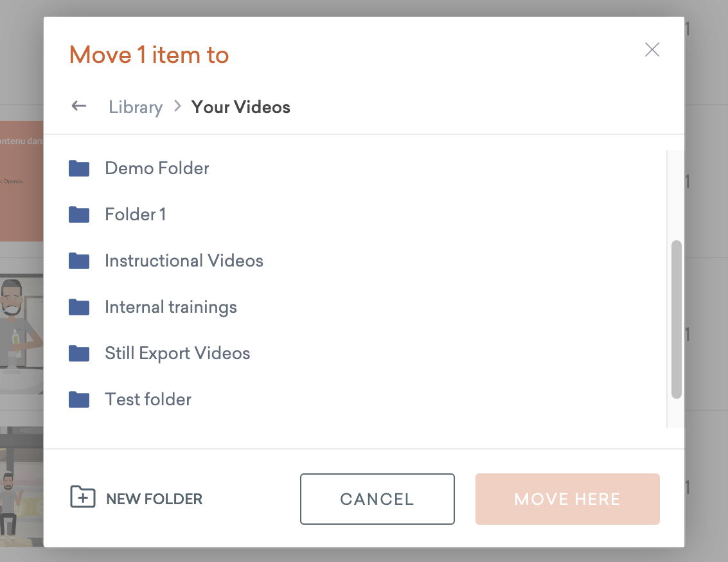The image size is (728, 562).
Task: Create a folder via NEW FOLDER label
Action: coord(154,499)
